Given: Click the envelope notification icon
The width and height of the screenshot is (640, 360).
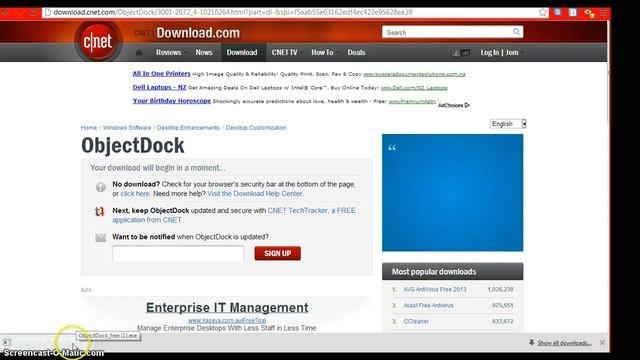Looking at the screenshot, I should 100,238.
